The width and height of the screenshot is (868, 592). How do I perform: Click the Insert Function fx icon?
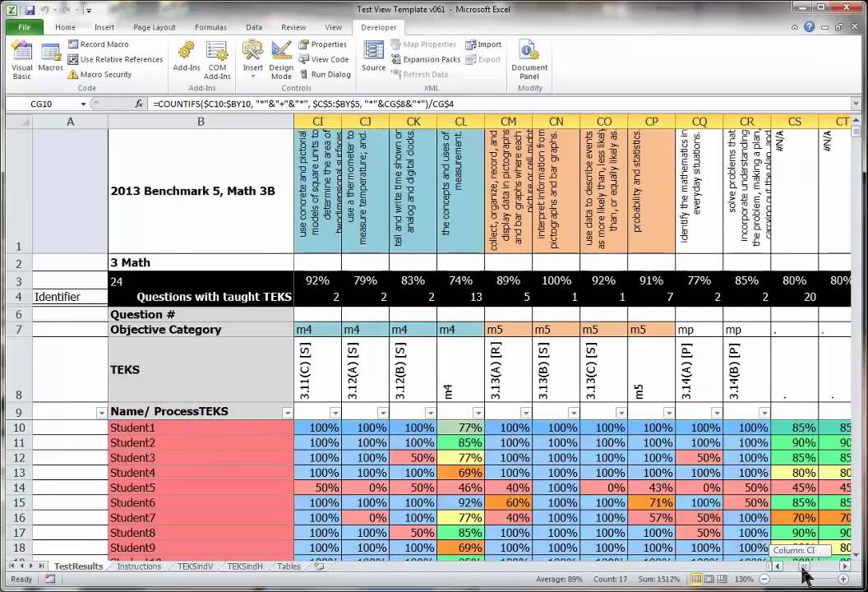pos(138,104)
